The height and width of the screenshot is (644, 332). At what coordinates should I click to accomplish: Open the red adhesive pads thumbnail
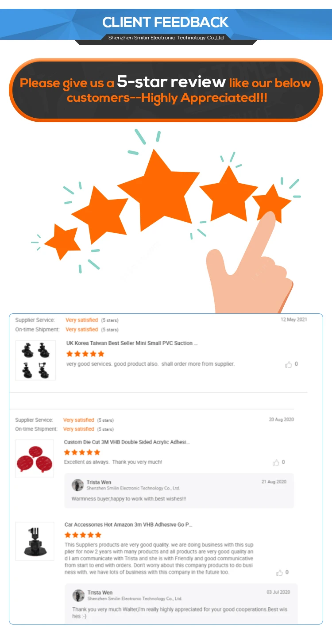tap(35, 459)
